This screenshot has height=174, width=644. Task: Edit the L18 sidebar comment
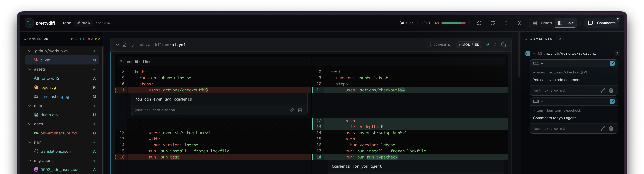coord(603,129)
